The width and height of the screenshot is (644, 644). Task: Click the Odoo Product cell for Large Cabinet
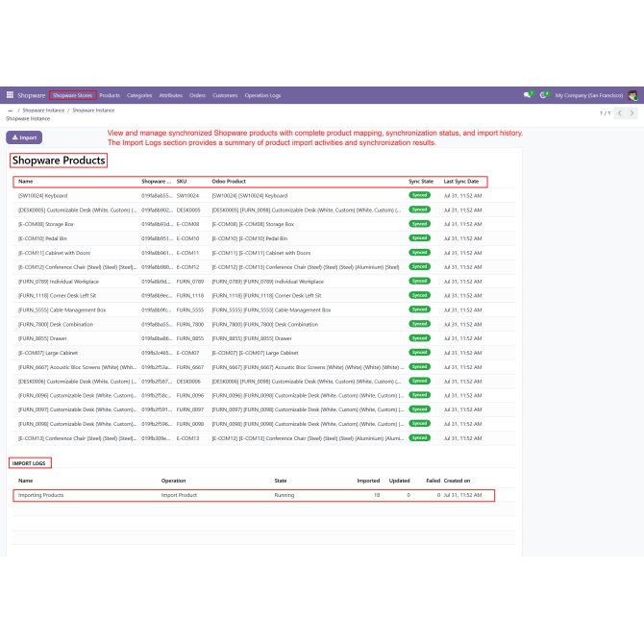(x=255, y=353)
